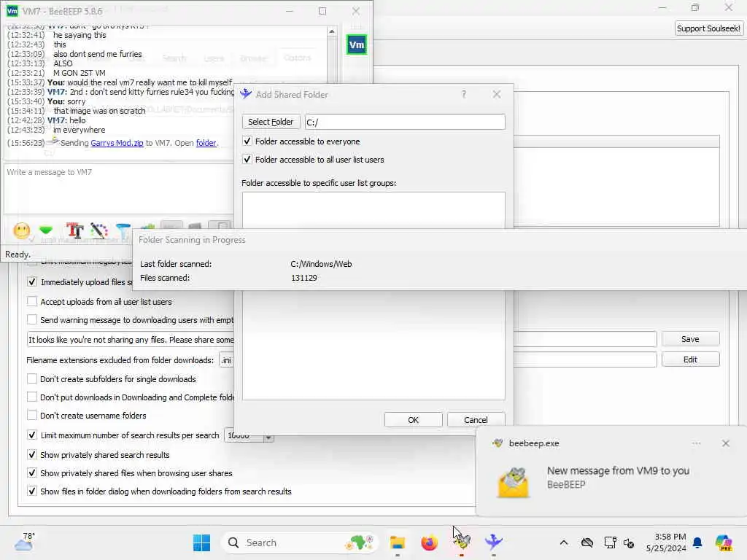The width and height of the screenshot is (747, 560).
Task: Cancel the Add Shared Folder dialog
Action: pos(476,419)
